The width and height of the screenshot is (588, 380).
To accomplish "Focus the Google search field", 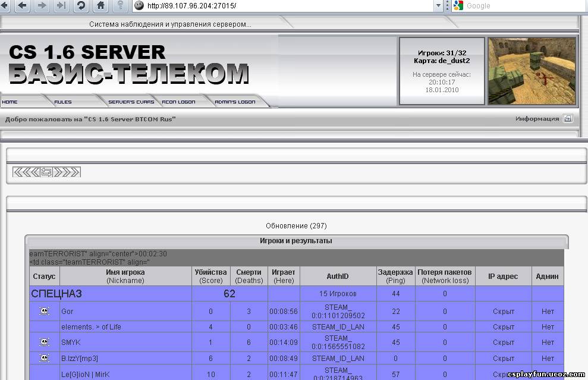I will (526, 5).
